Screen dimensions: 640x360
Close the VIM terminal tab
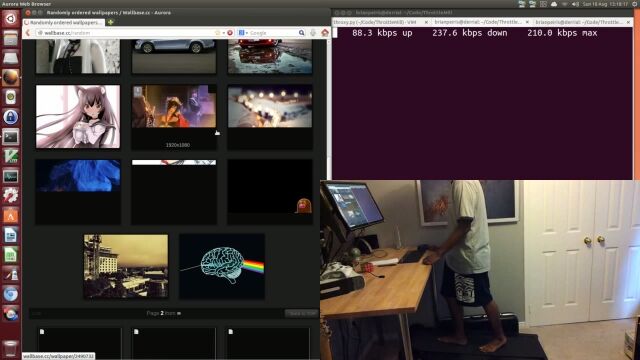426,22
